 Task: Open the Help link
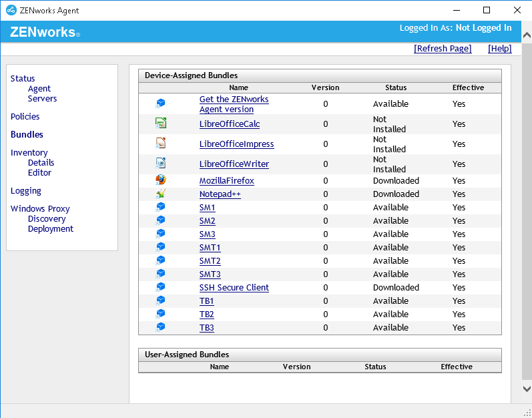(x=499, y=49)
